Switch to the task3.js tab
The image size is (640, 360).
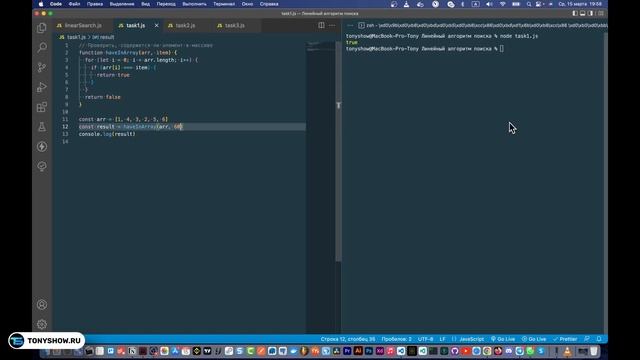235,25
